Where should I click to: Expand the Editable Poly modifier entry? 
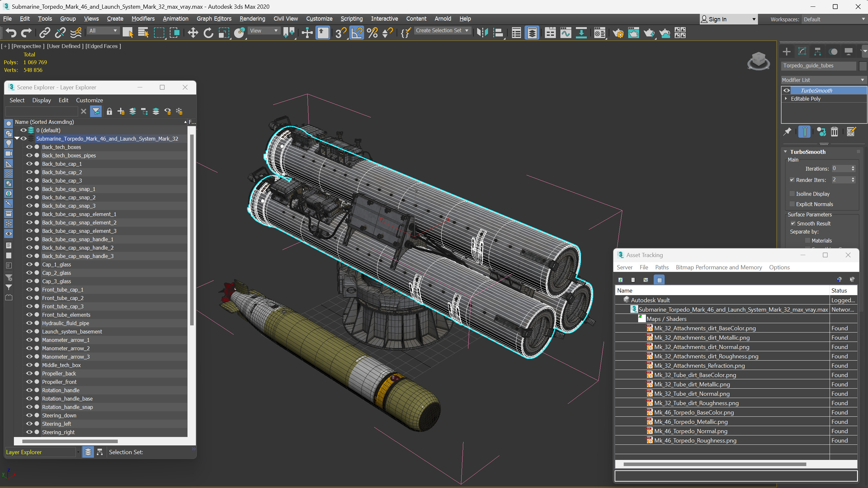tap(786, 99)
